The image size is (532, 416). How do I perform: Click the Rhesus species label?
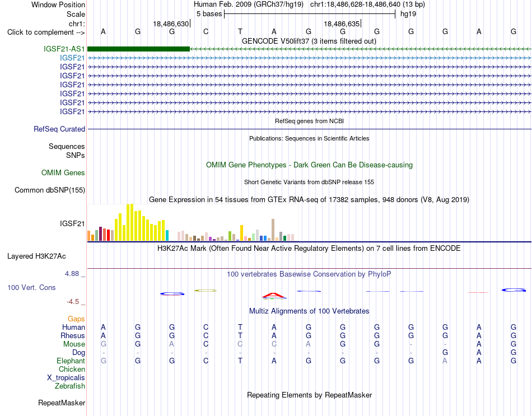(73, 335)
